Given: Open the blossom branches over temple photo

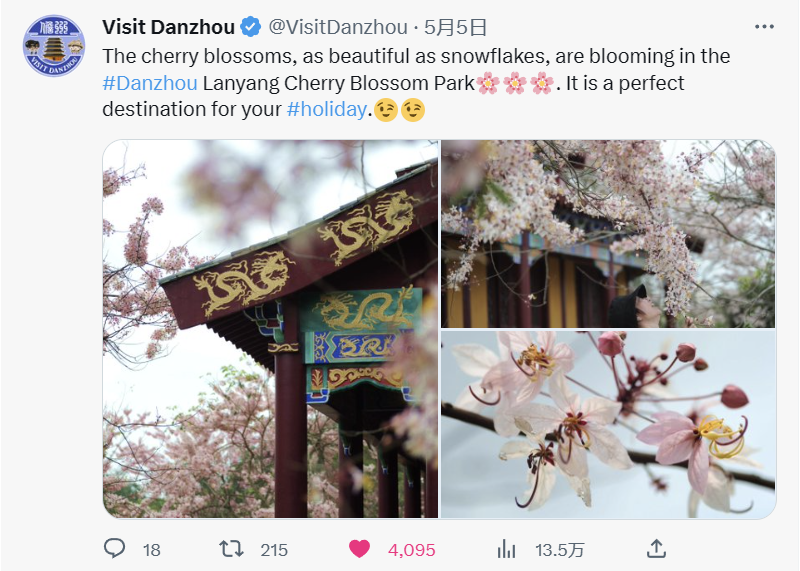Looking at the screenshot, I should click(x=608, y=234).
